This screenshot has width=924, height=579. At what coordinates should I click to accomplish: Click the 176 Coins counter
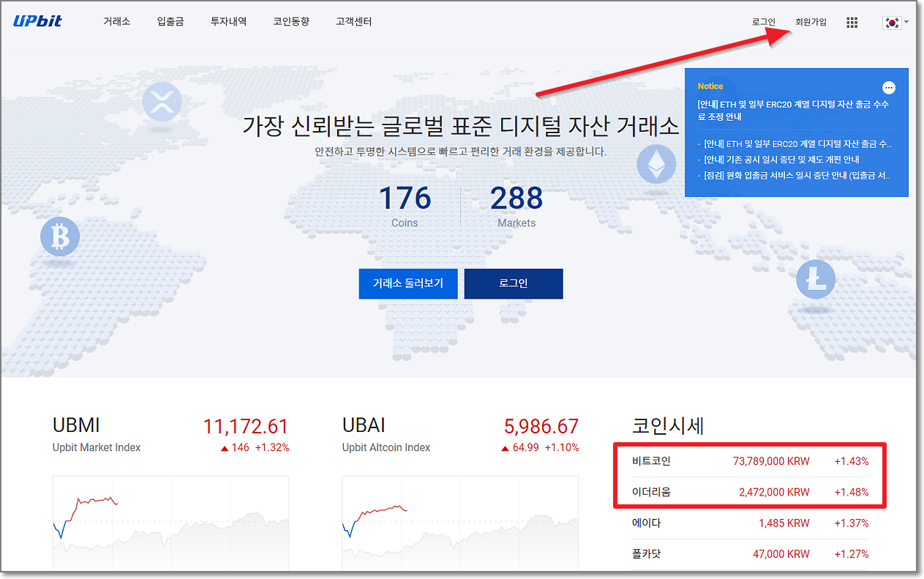pyautogui.click(x=405, y=206)
